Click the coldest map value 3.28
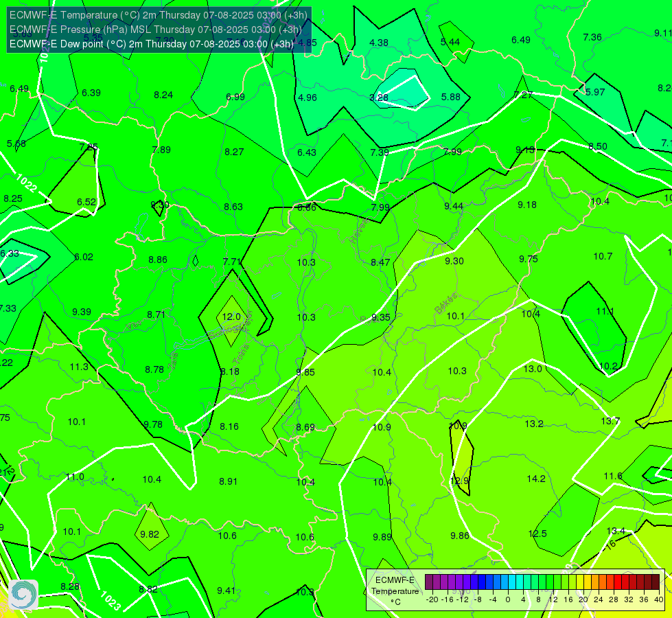This screenshot has height=618, width=672. [379, 98]
